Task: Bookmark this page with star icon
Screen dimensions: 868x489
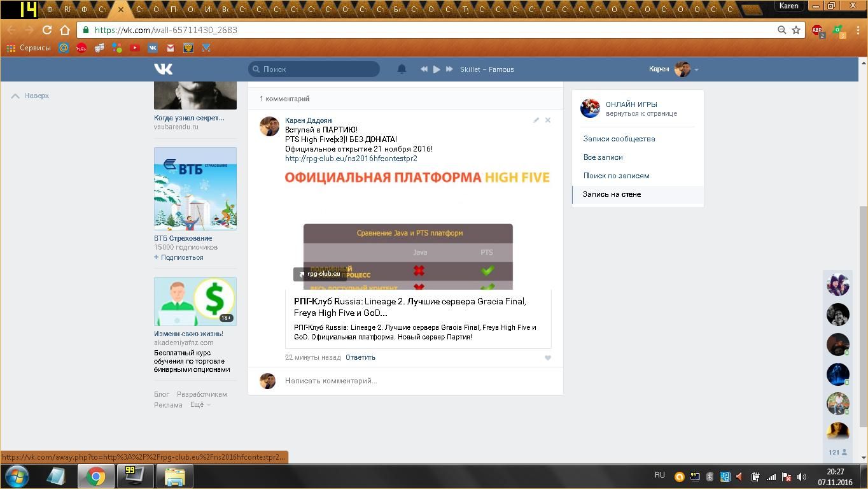Action: coord(795,30)
